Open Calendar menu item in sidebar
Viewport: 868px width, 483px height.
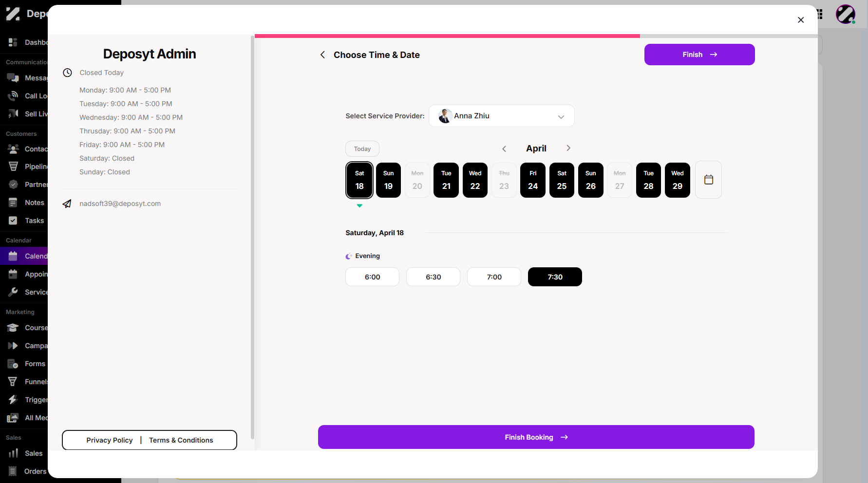[x=24, y=256]
